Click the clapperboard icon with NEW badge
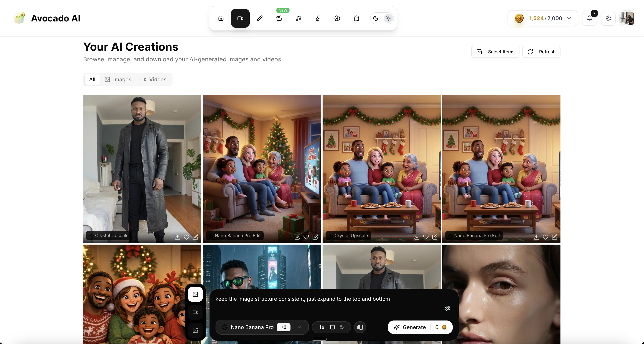The width and height of the screenshot is (644, 344). click(279, 18)
